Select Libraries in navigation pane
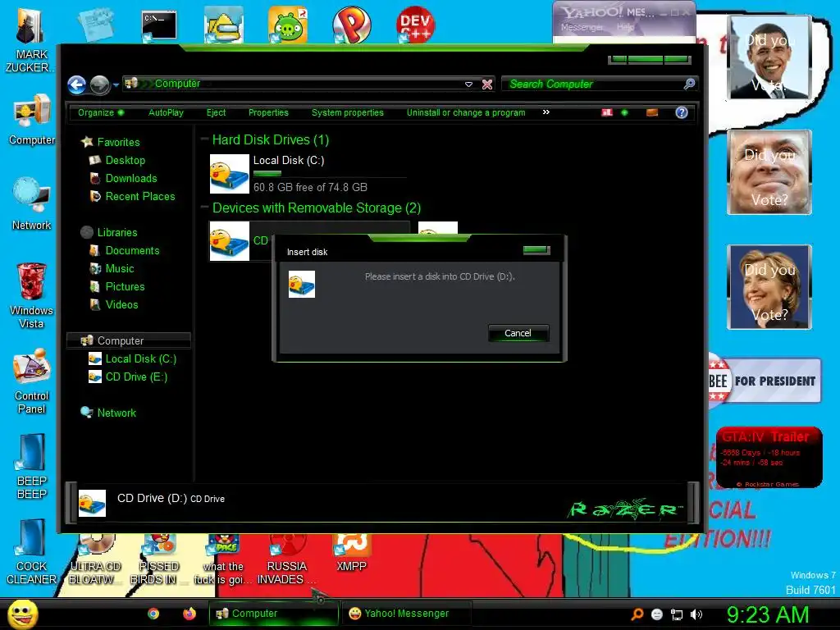This screenshot has width=840, height=630. tap(117, 232)
